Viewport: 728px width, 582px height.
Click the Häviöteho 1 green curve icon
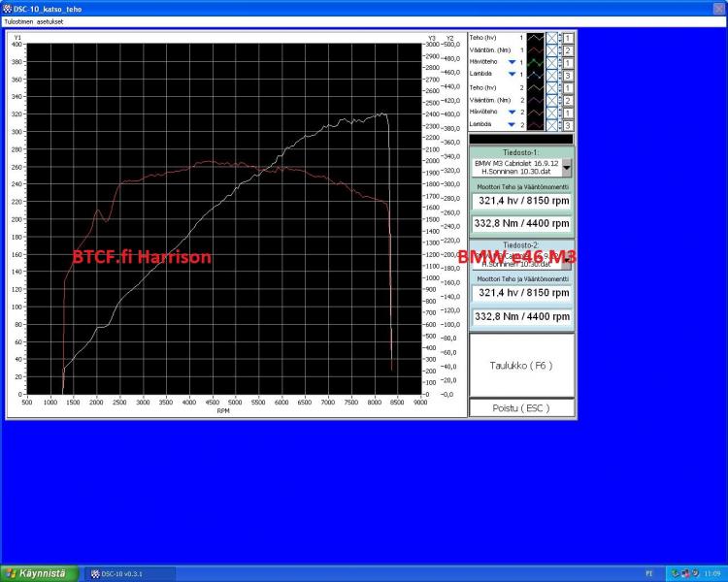click(x=534, y=61)
